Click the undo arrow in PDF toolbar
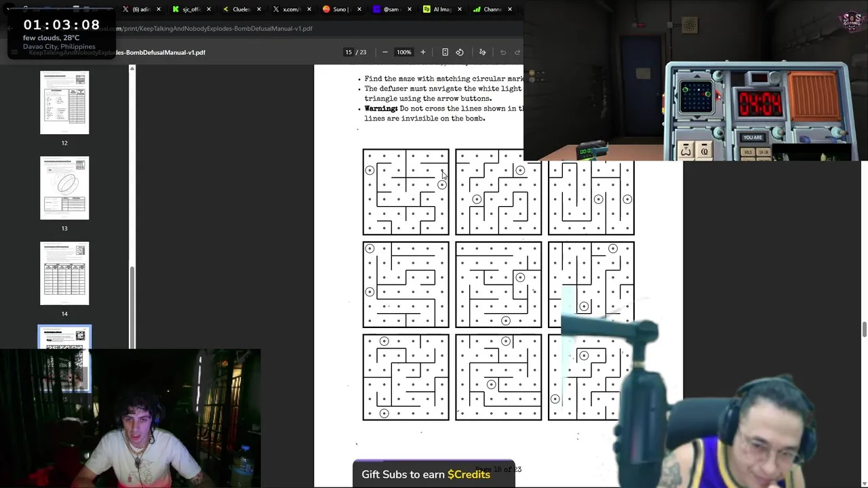The width and height of the screenshot is (868, 488). point(503,52)
